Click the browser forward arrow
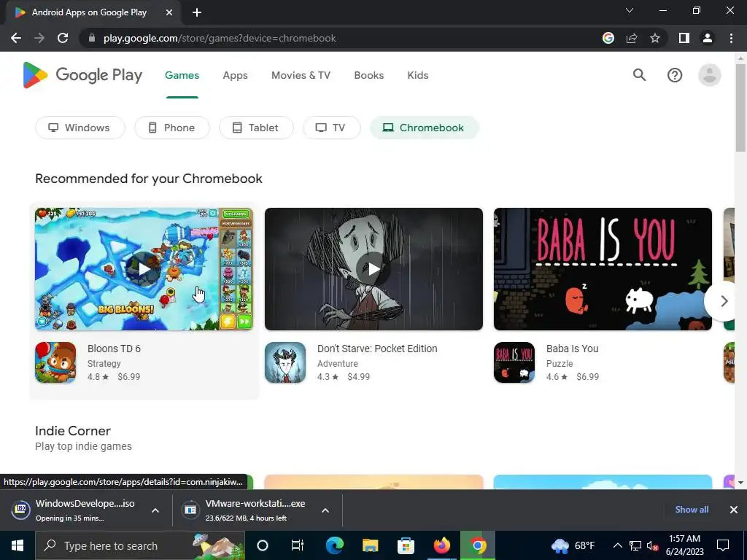This screenshot has height=560, width=747. (39, 38)
